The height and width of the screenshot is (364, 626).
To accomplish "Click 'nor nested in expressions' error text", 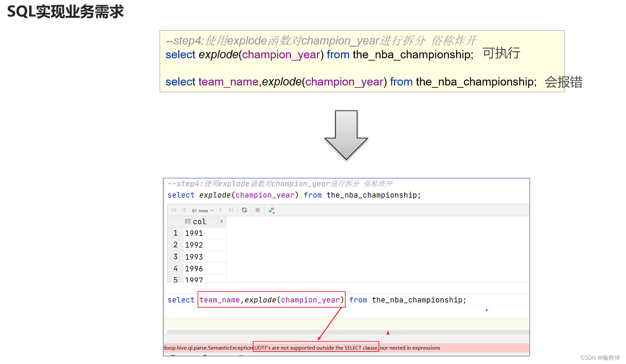I will point(410,348).
